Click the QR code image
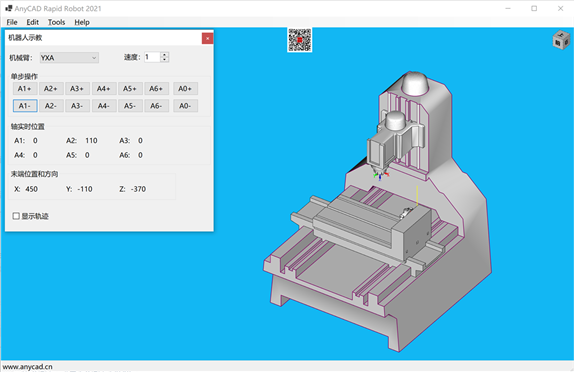This screenshot has height=372, width=574. [x=299, y=40]
